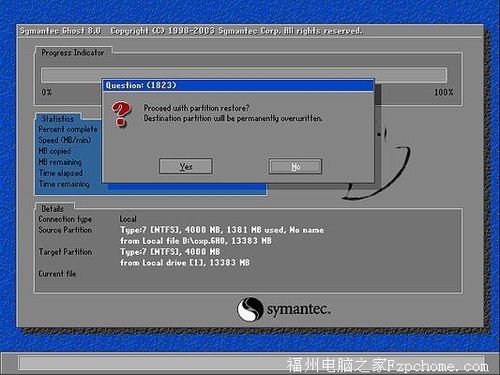Screen dimensions: 500x375
Task: Click the status bar field at bottom
Action: pos(252,362)
